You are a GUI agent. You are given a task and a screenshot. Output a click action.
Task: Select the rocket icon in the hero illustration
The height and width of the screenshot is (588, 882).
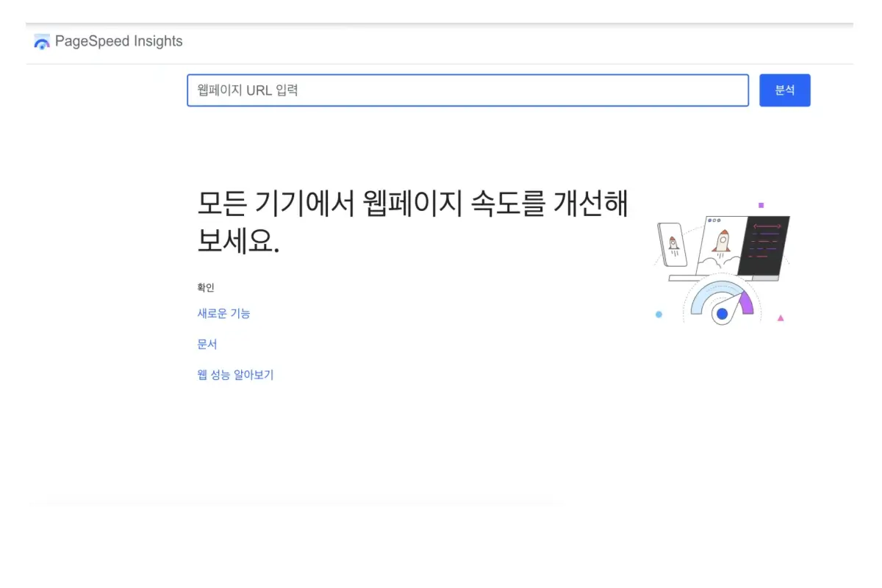[724, 240]
